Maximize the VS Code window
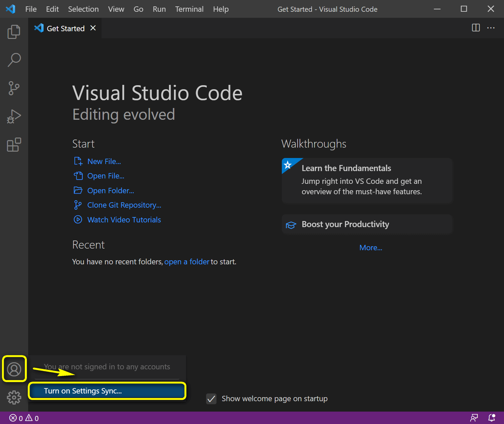This screenshot has width=504, height=424. coord(464,9)
